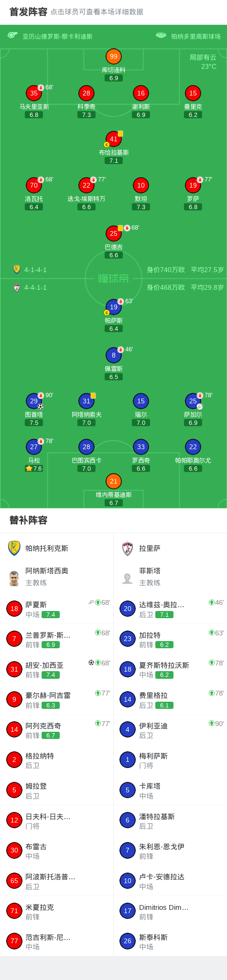Tap the 拉里萨 team crest
The image size is (227, 980).
point(128,548)
